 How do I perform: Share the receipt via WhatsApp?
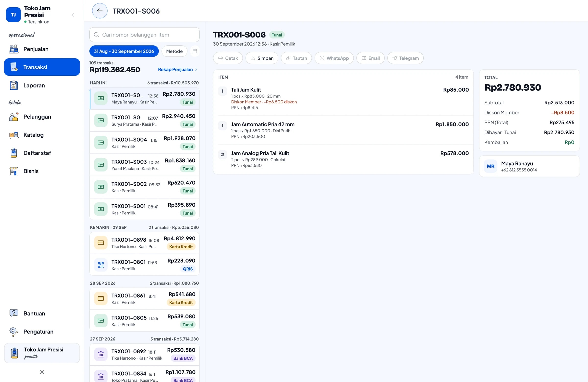point(334,58)
